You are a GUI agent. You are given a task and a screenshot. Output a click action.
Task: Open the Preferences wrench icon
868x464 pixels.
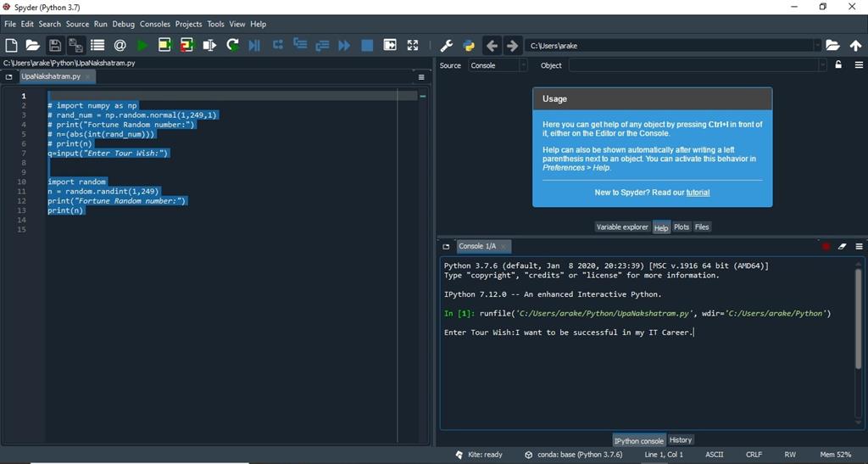point(447,45)
